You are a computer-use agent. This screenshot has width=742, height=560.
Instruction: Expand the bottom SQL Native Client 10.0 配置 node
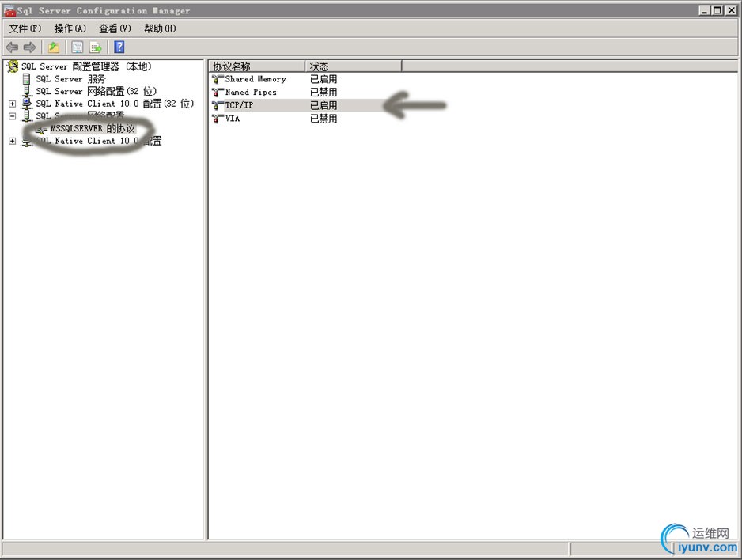click(13, 141)
